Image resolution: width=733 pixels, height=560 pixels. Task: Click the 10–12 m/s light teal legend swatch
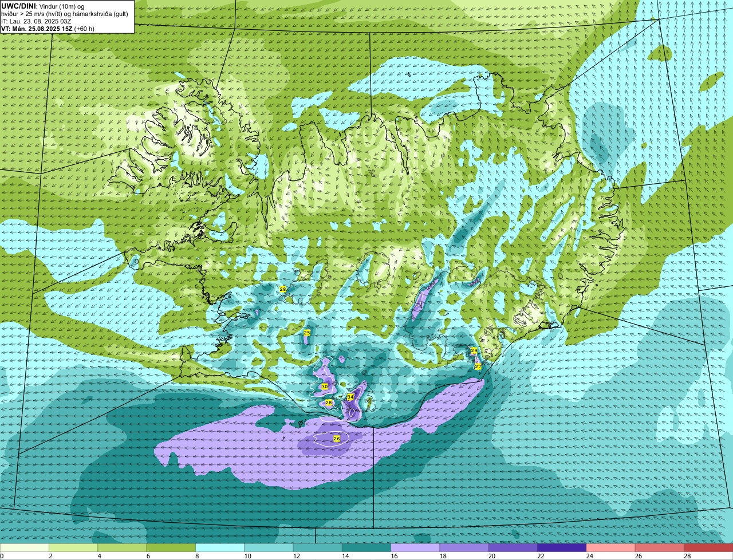[x=269, y=548]
